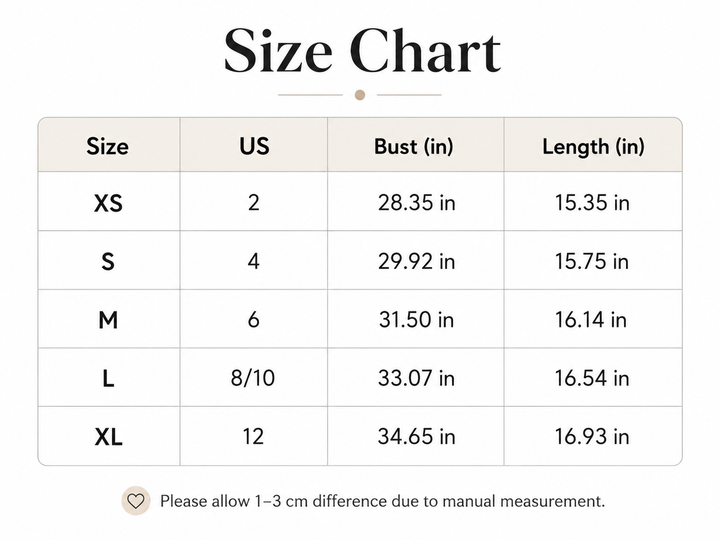
Task: Click the US size 8/10 cell
Action: pos(253,378)
